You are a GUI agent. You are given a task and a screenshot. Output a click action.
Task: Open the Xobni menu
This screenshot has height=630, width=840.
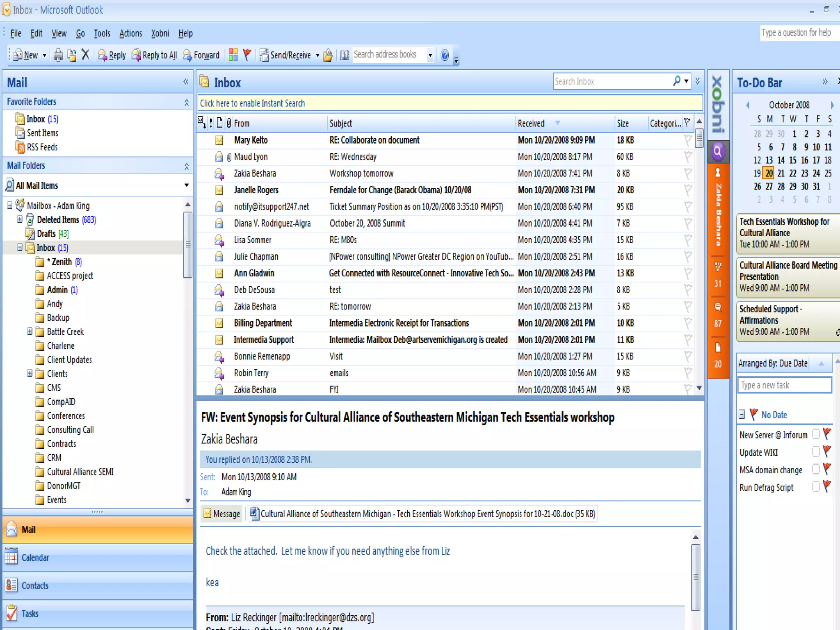click(160, 33)
